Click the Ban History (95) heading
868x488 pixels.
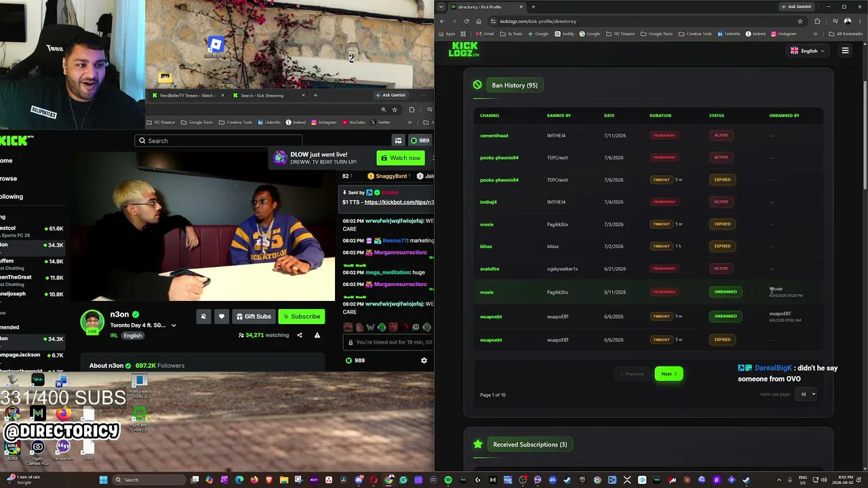point(515,85)
